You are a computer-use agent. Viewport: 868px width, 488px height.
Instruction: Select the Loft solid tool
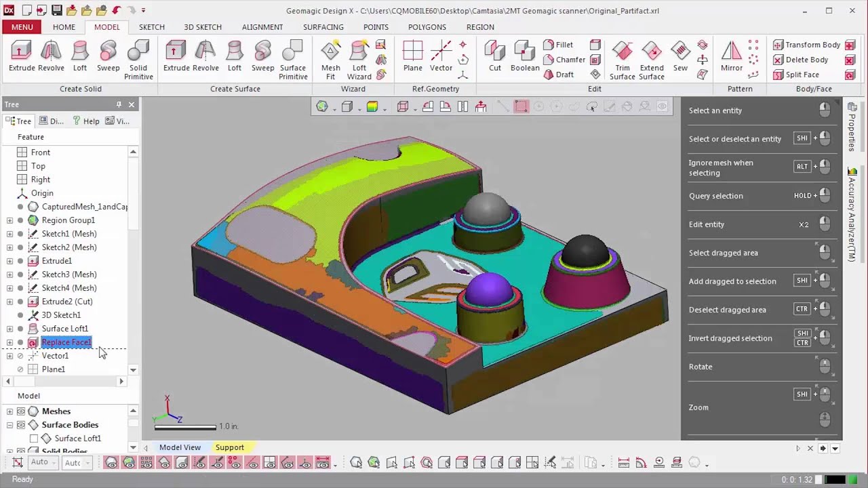(80, 56)
